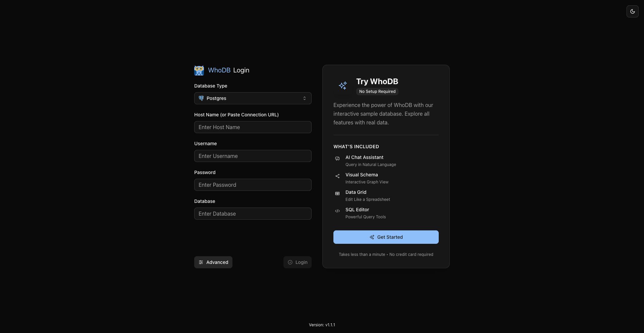Open the Database Type dropdown
This screenshot has height=333, width=644.
pyautogui.click(x=253, y=98)
